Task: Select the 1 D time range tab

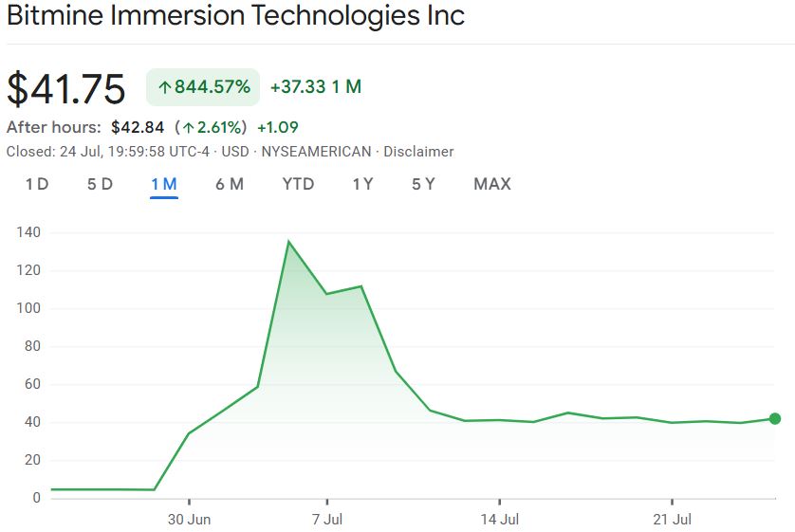Action: (x=37, y=184)
